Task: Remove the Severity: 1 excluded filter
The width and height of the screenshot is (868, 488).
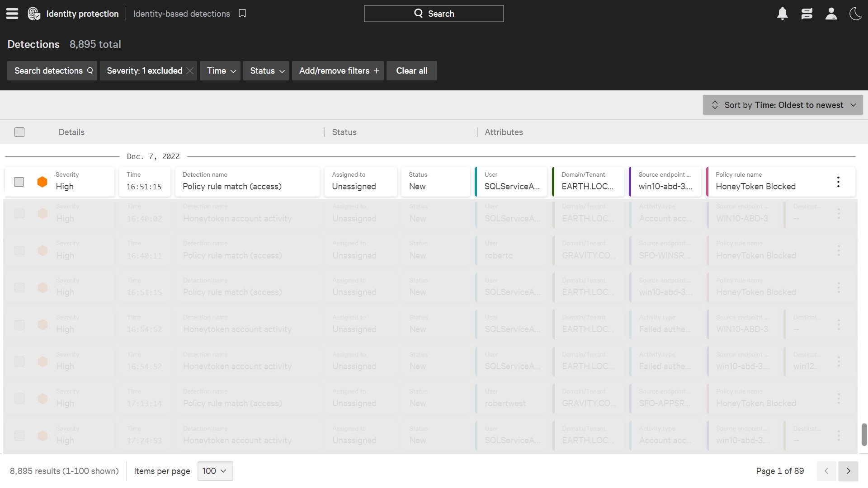Action: coord(190,71)
